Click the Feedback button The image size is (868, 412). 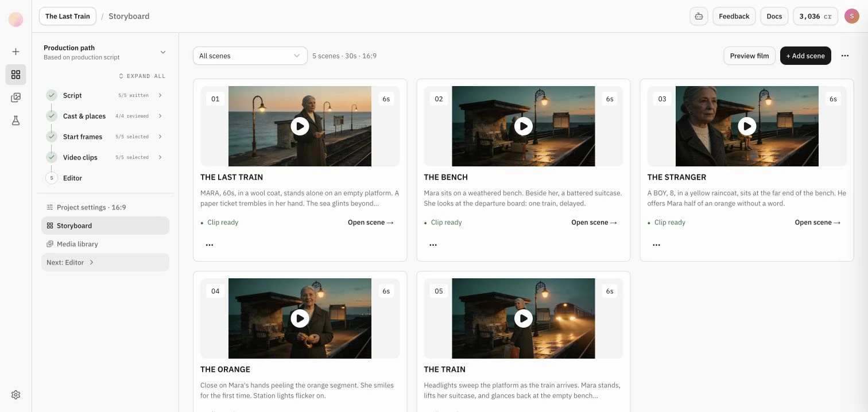coord(734,16)
